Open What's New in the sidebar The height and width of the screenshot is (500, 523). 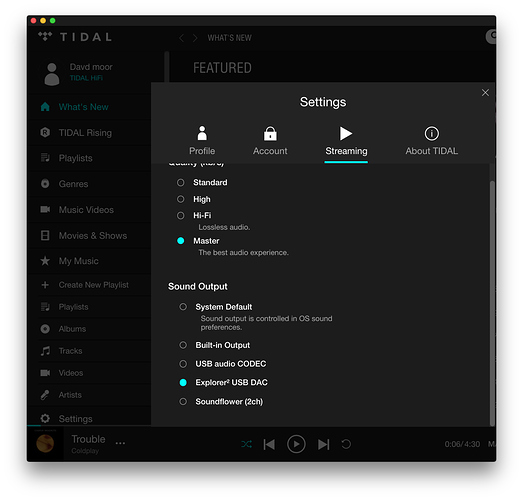point(83,107)
